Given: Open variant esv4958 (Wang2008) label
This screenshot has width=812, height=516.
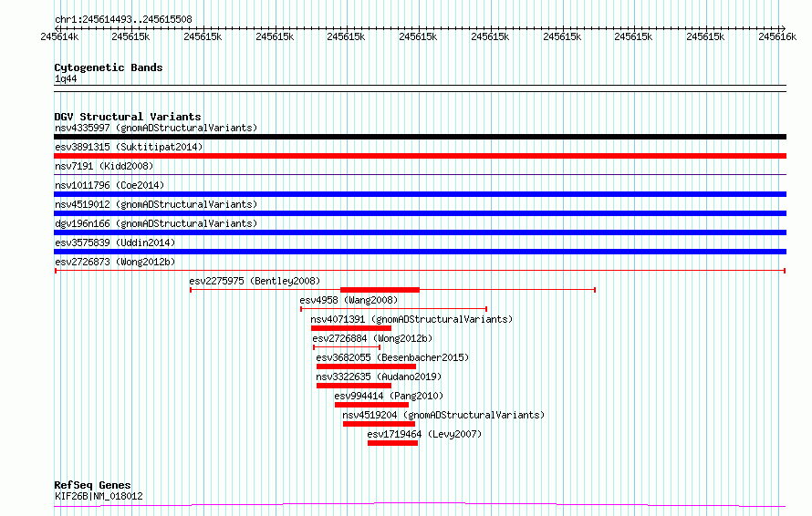Looking at the screenshot, I should click(x=349, y=300).
